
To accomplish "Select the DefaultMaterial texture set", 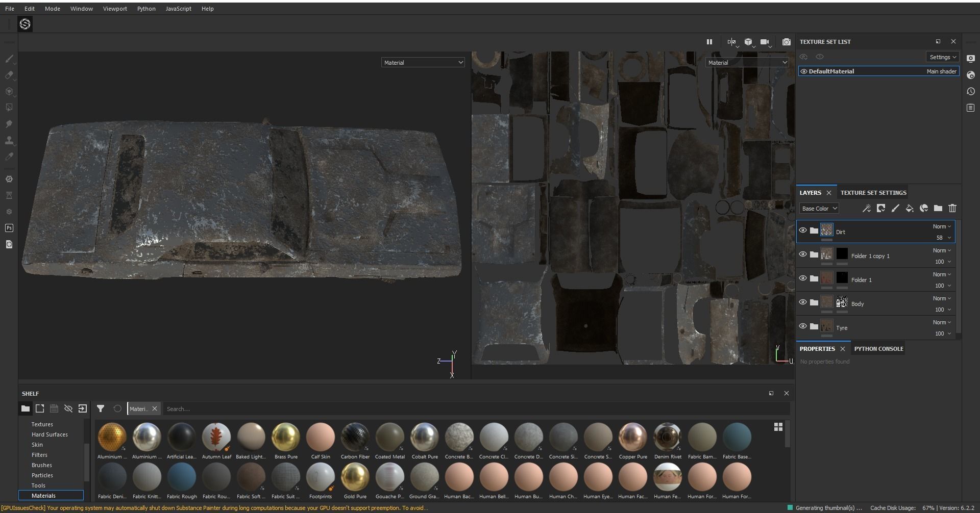I will click(878, 71).
